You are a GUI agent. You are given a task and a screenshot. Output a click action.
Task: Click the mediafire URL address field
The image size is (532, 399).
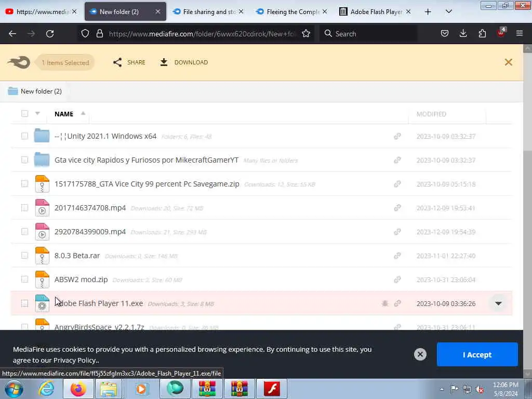point(202,34)
